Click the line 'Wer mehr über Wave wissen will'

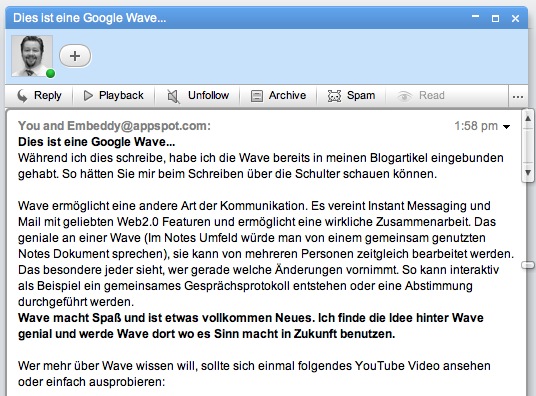[254, 366]
